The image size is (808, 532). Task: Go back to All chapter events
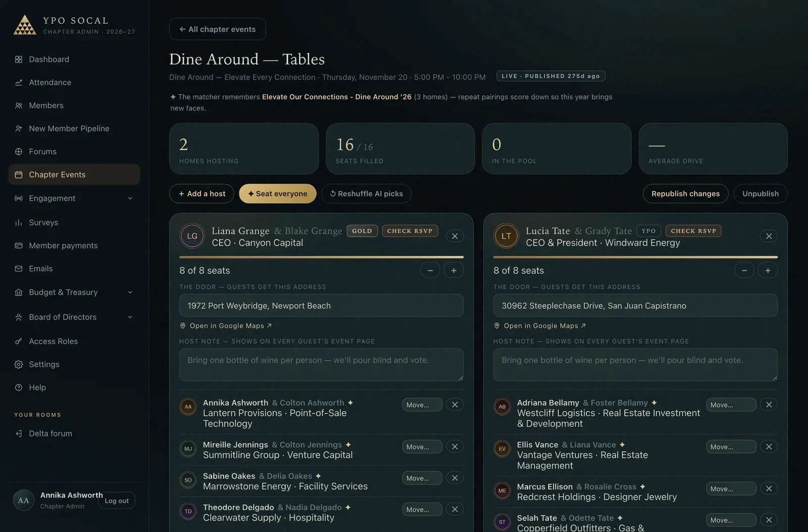(218, 29)
